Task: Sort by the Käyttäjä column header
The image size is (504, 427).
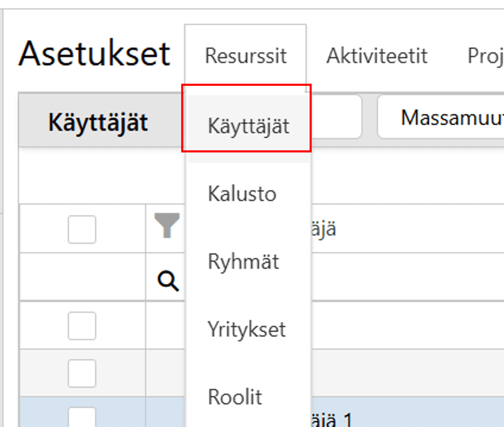Action: [324, 229]
